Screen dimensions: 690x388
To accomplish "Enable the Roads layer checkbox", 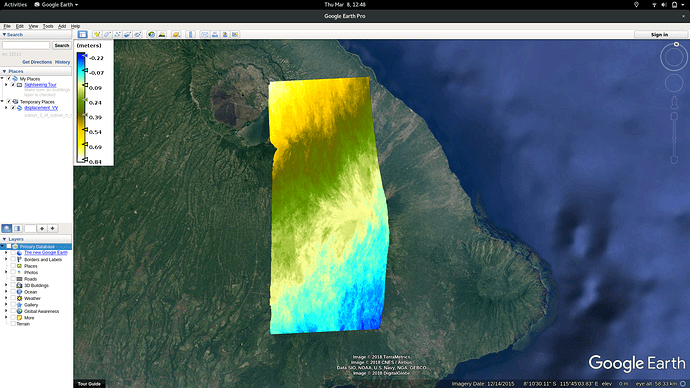I will click(13, 279).
